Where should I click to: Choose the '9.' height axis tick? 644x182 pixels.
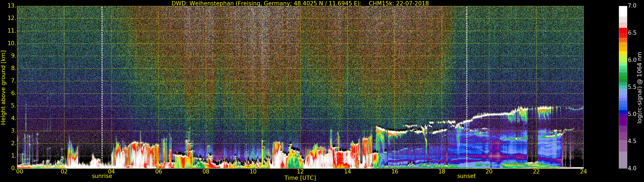pos(14,56)
